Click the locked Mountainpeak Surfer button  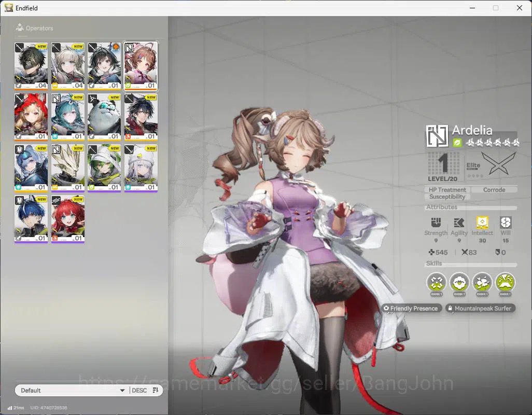tap(480, 309)
